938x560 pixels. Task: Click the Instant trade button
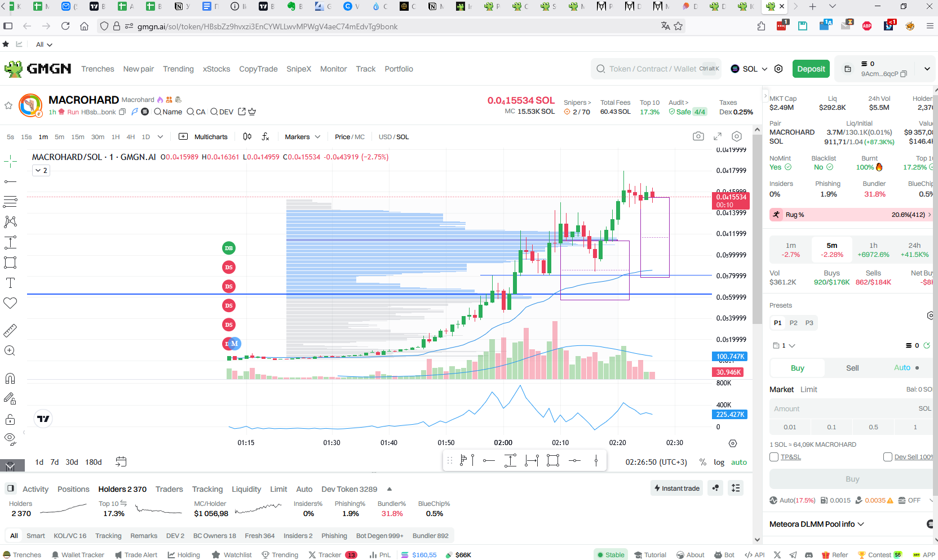676,488
